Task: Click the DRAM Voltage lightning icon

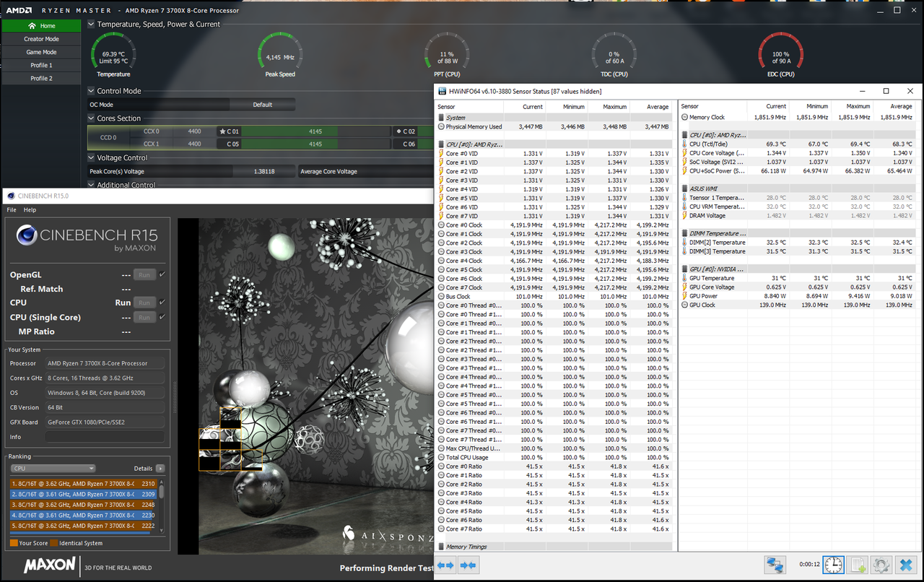Action: [684, 215]
